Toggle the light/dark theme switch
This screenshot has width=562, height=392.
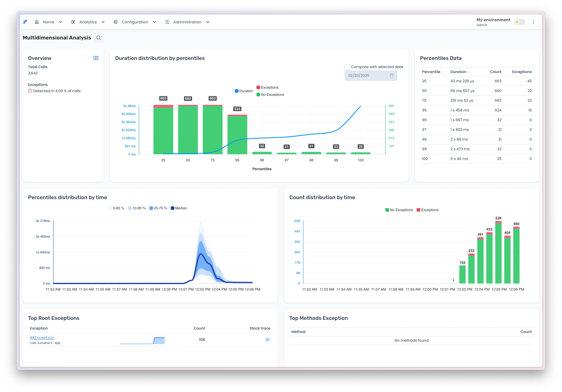(519, 22)
